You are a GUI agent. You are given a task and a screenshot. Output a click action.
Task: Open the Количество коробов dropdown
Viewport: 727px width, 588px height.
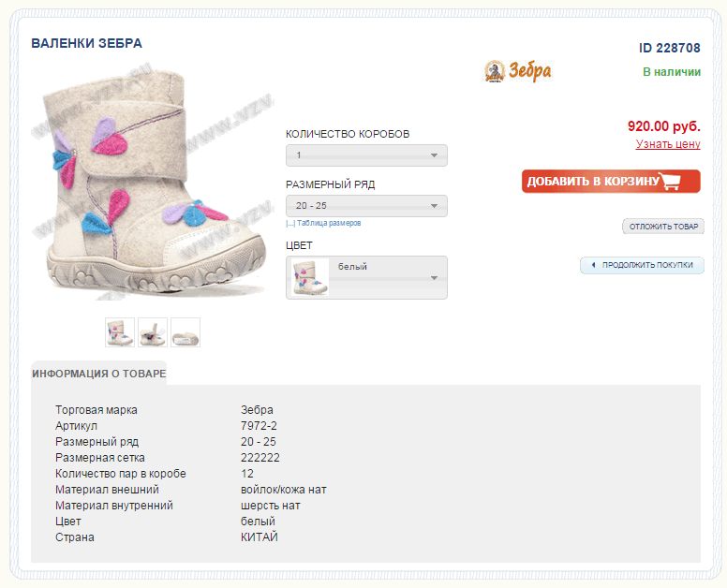pyautogui.click(x=366, y=155)
